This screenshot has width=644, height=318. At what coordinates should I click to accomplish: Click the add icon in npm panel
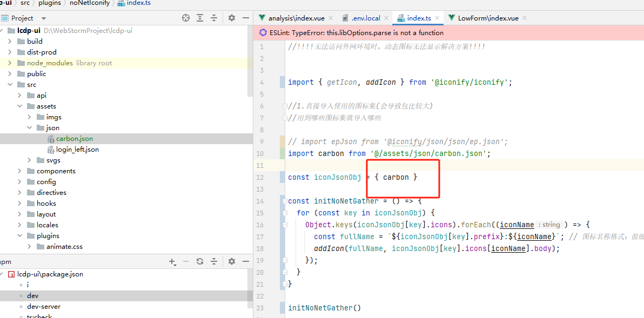coord(172,261)
